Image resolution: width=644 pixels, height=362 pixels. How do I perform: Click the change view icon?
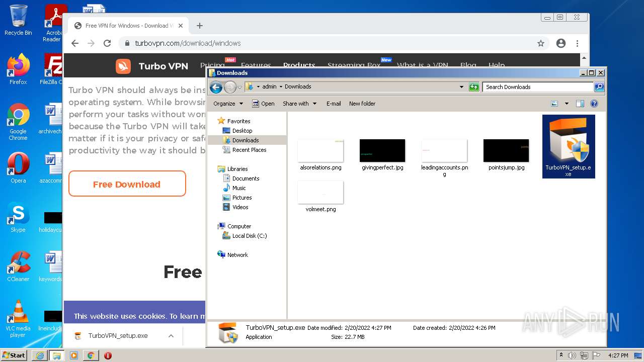pyautogui.click(x=554, y=104)
